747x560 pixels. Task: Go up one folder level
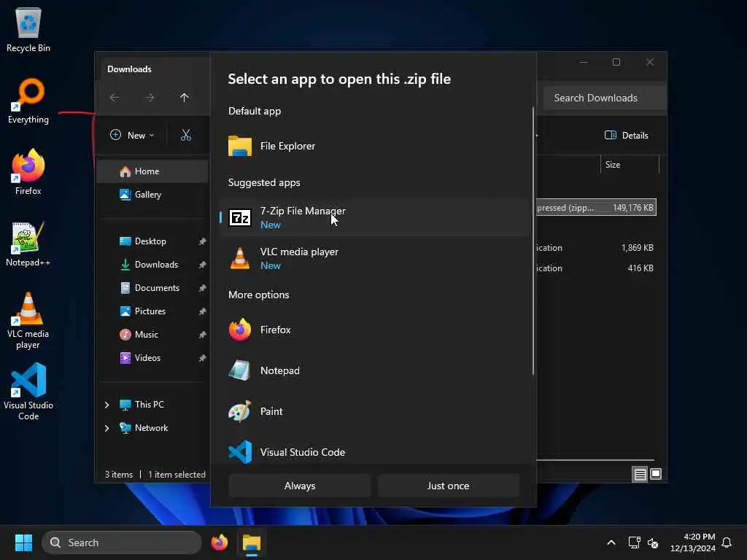[185, 98]
